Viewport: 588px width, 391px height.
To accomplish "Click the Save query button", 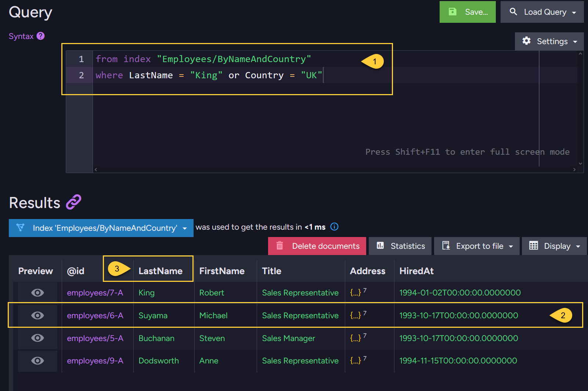I will tap(468, 12).
